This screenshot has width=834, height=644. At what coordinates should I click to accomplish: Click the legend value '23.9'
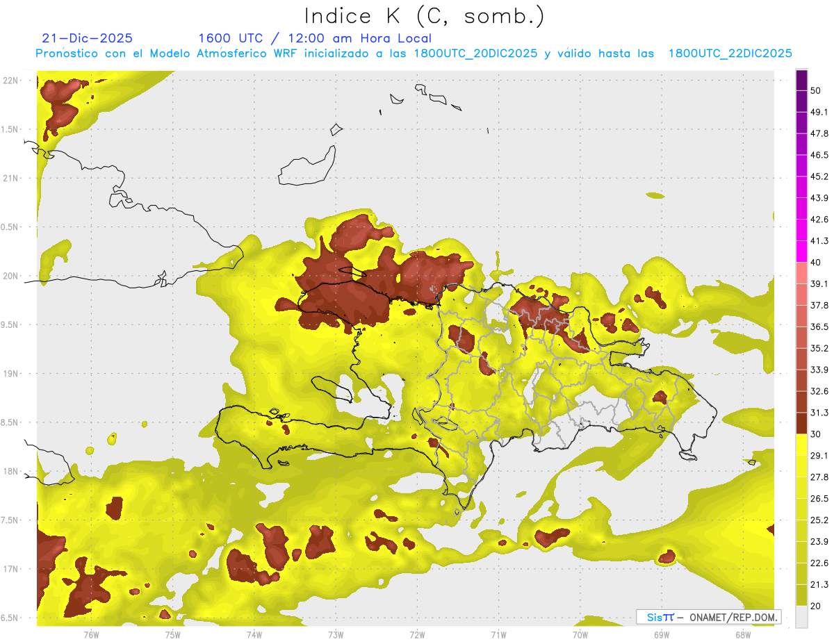click(x=819, y=542)
